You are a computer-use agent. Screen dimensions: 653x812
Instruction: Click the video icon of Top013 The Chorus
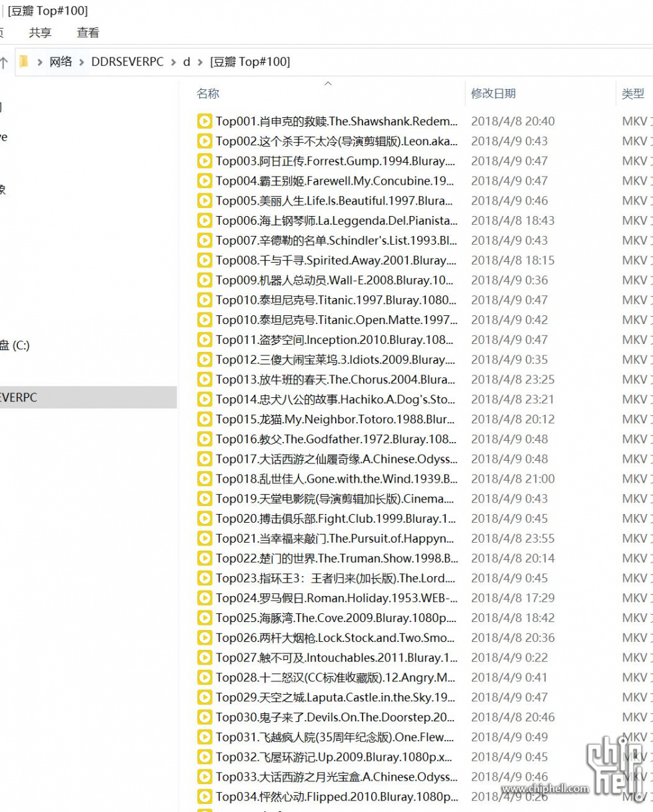204,379
